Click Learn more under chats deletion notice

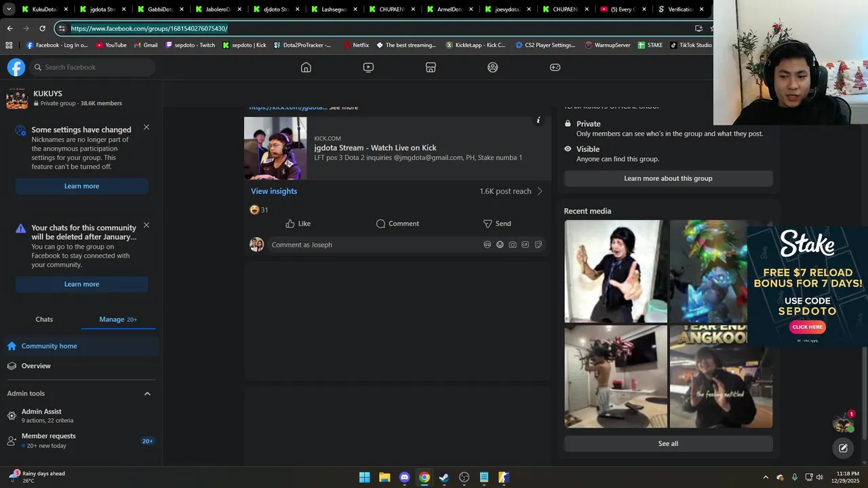81,284
